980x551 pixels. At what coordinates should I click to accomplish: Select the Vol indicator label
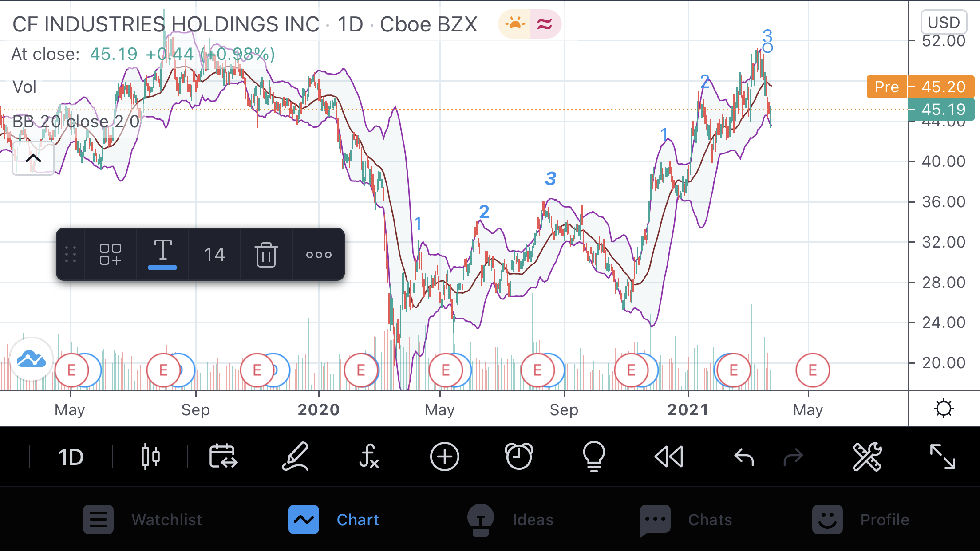24,87
